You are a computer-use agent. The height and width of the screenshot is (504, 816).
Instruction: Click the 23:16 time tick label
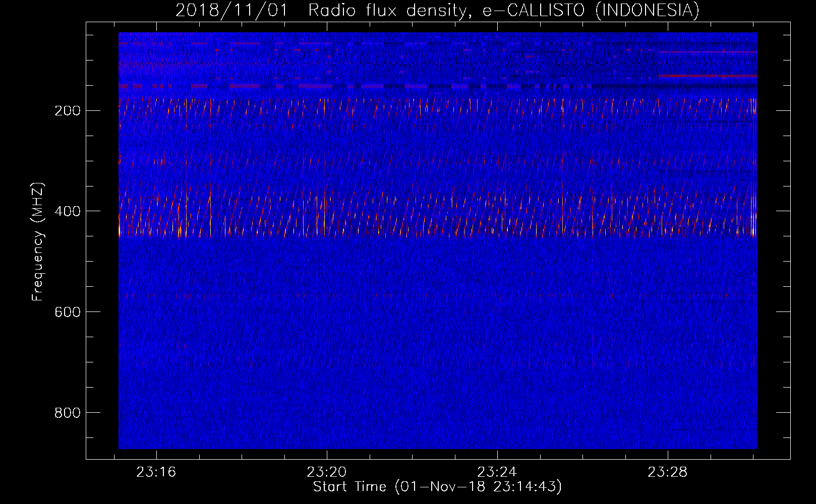click(x=156, y=472)
